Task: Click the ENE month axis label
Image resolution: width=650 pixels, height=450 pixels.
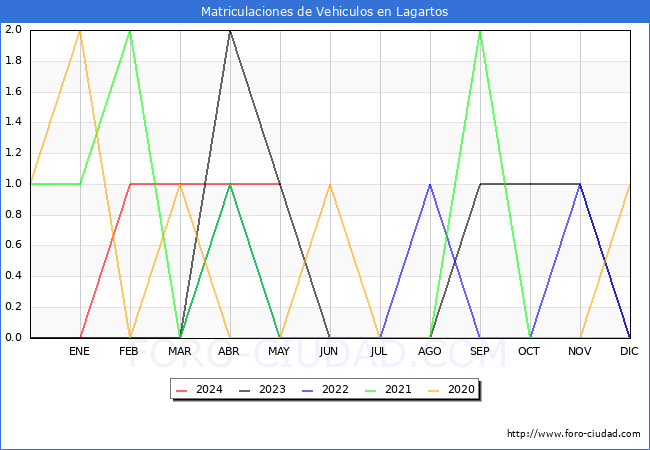Action: point(79,351)
